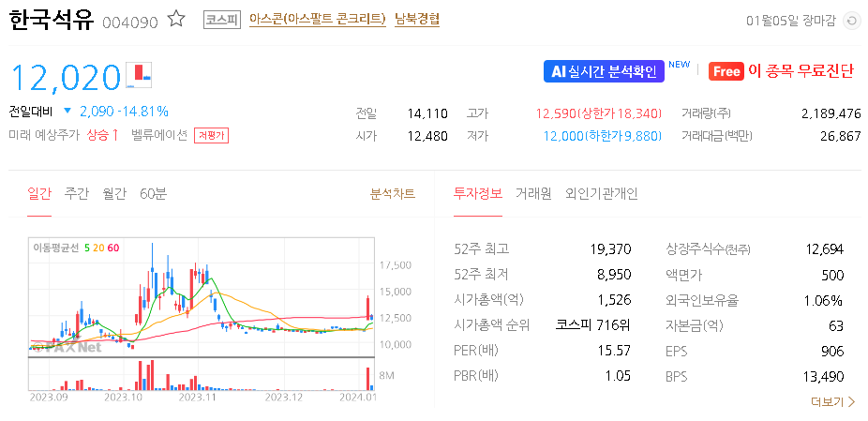
Task: Click the 고가 value 12,590(상한가18,340)
Action: [x=598, y=114]
